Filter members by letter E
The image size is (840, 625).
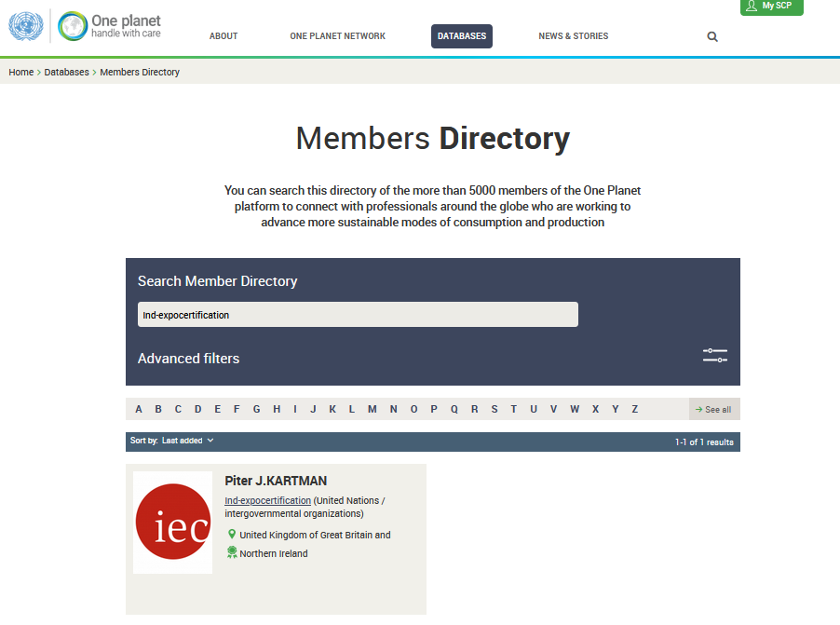point(218,409)
